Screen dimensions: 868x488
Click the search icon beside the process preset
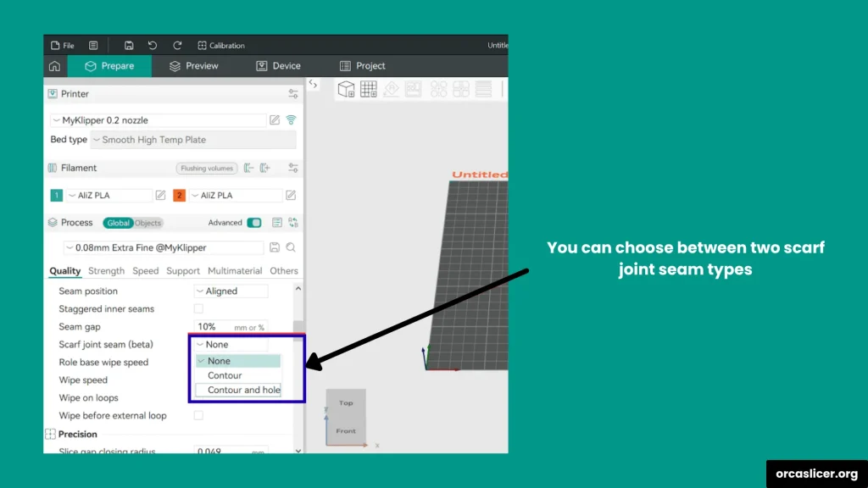pos(291,247)
